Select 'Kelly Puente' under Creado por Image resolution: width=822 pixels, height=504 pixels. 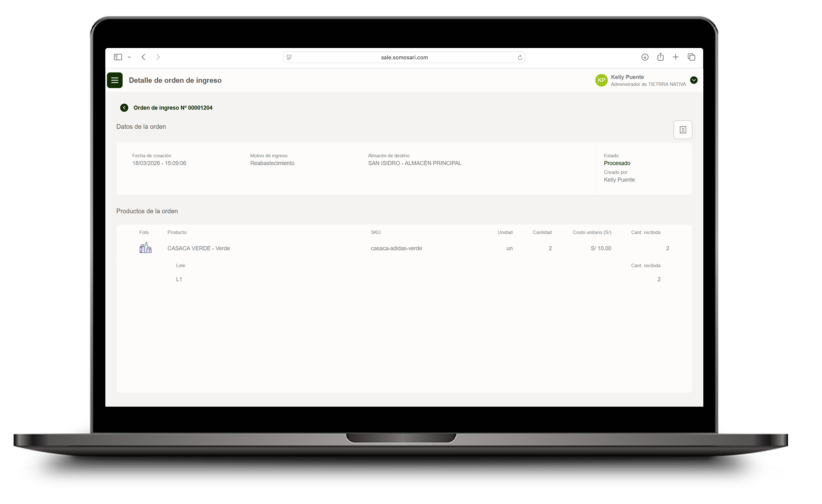pyautogui.click(x=619, y=180)
